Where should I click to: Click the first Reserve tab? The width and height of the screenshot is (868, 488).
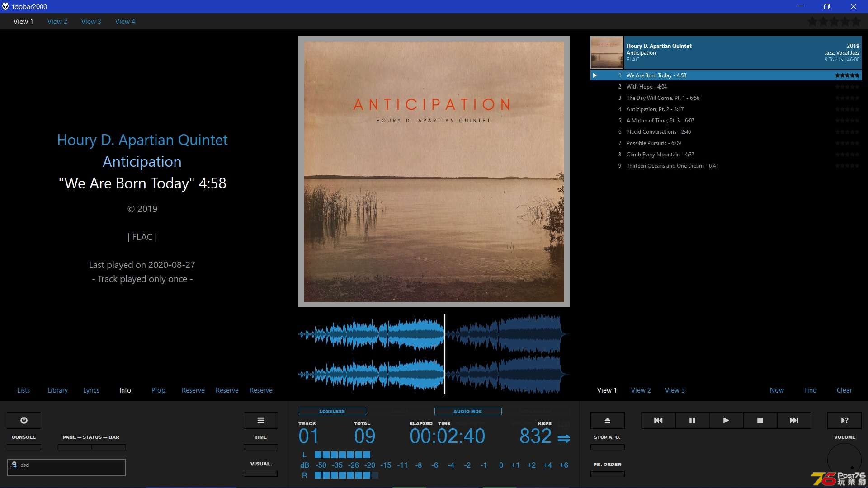[x=193, y=390]
